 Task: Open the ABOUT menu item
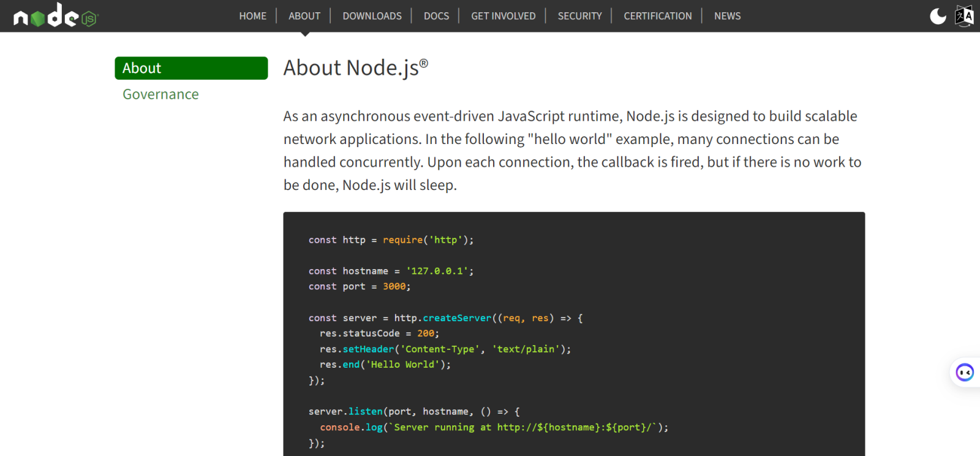(x=304, y=16)
